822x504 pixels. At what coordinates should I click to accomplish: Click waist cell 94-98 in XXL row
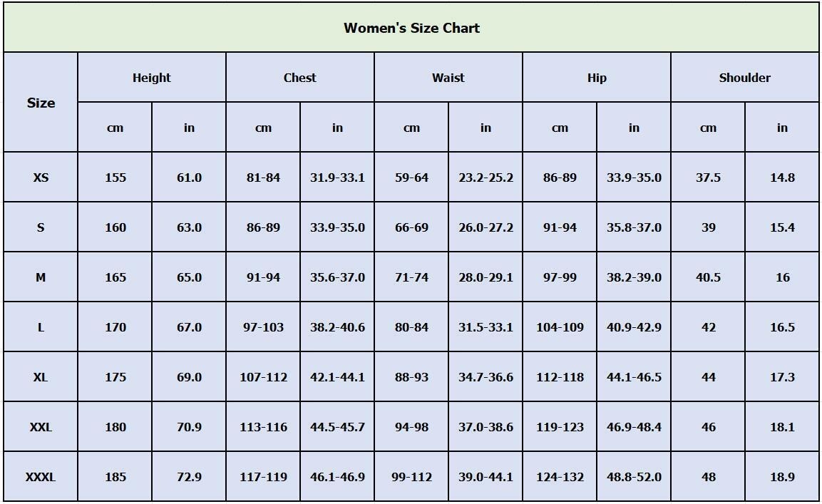click(x=411, y=427)
